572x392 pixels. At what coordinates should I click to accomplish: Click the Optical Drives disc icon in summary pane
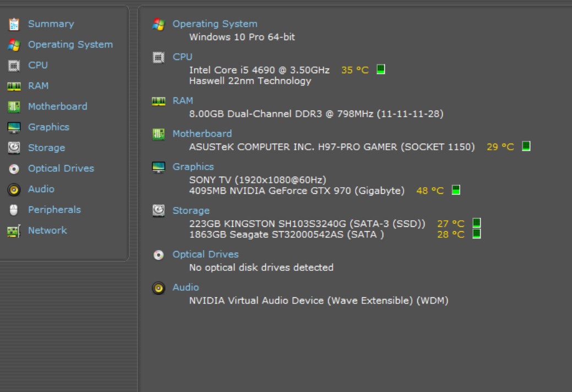pos(159,255)
